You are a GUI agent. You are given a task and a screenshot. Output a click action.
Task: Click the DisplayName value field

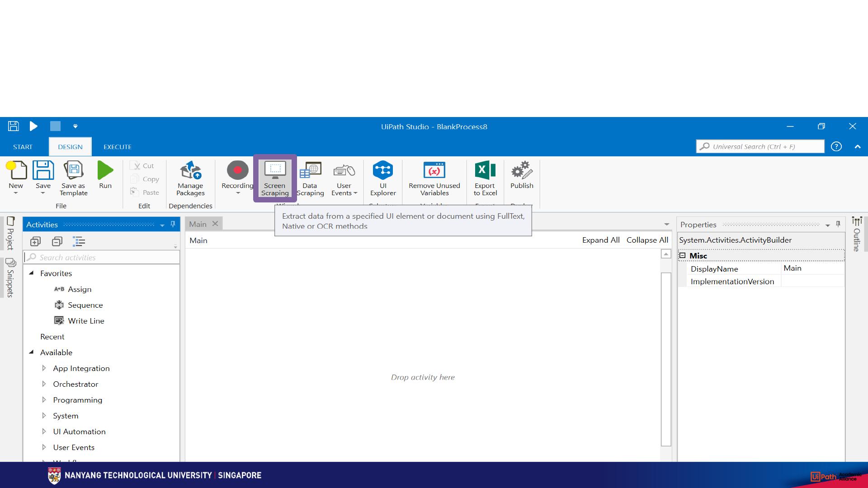click(813, 268)
